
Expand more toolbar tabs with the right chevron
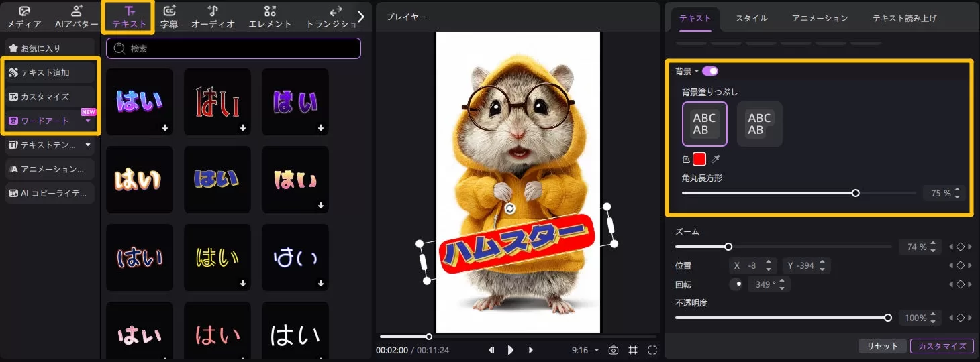point(361,17)
